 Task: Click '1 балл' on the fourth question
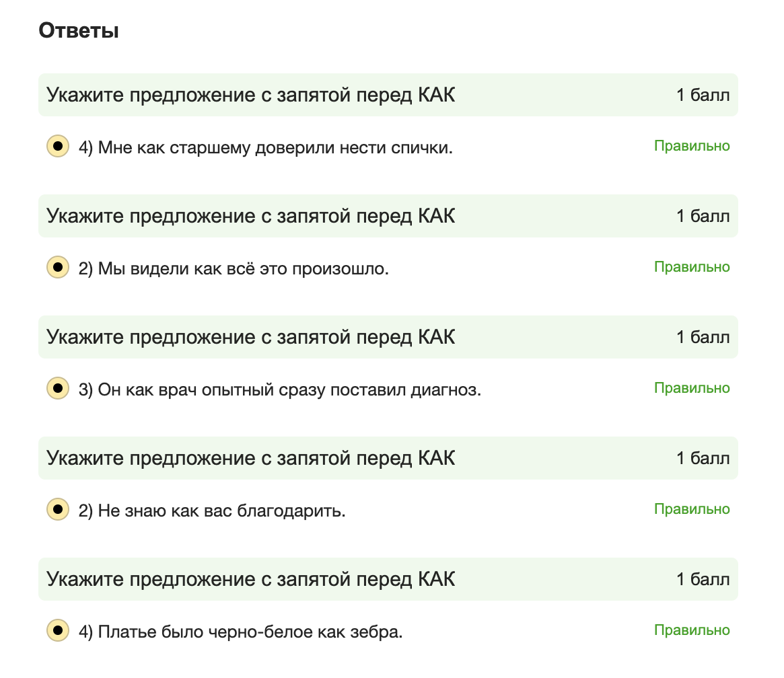703,457
